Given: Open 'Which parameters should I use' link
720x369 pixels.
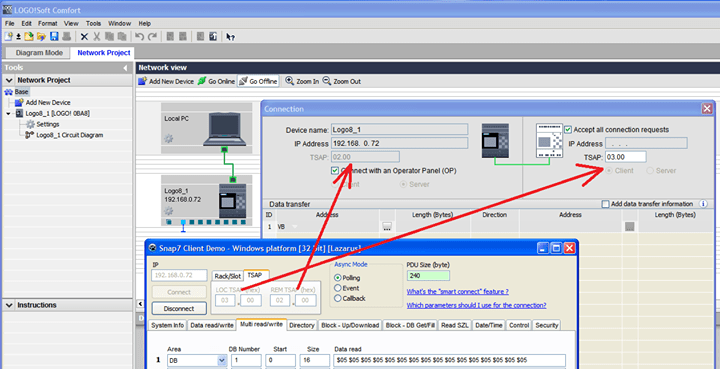Looking at the screenshot, I should (x=476, y=305).
